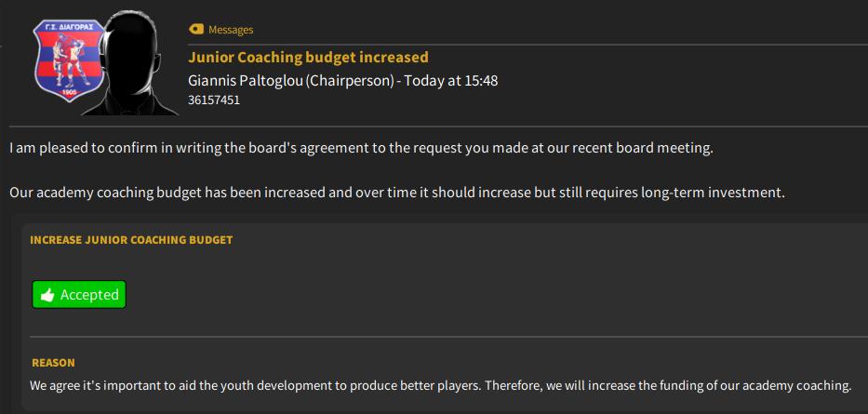Click the yellow Messages tag icon
868x414 pixels.
coord(195,30)
